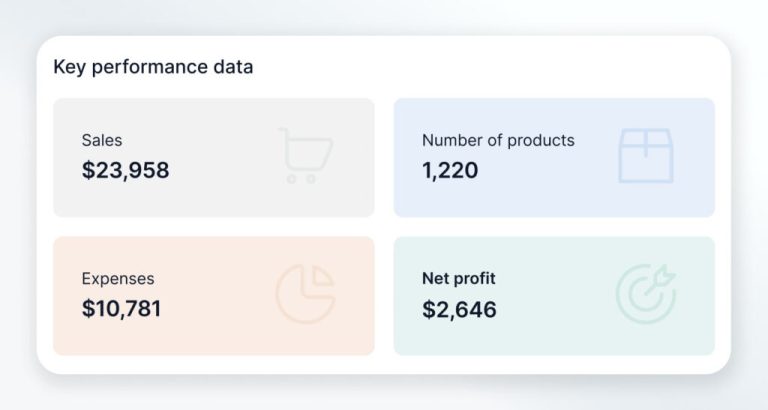Select the Expenses card

pyautogui.click(x=213, y=295)
